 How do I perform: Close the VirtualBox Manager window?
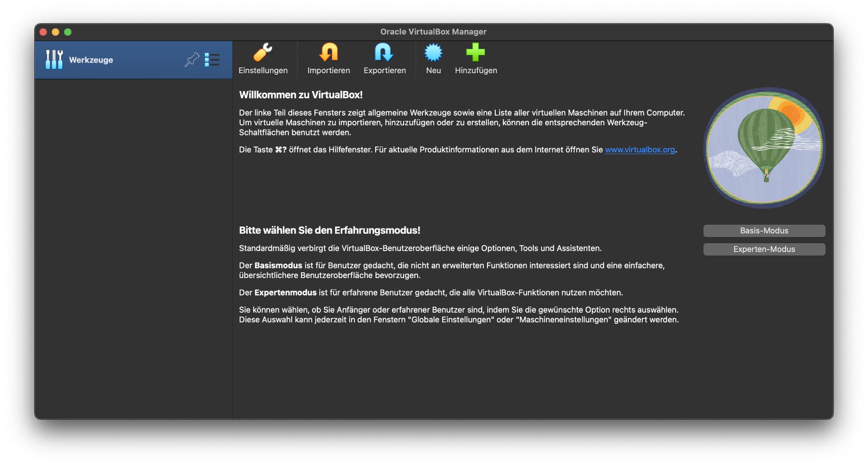pos(43,32)
